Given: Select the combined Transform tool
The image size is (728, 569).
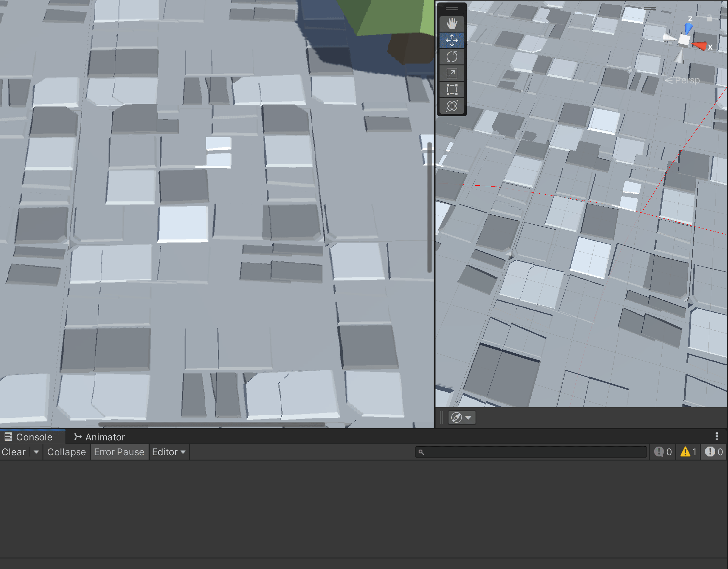Looking at the screenshot, I should click(x=452, y=106).
